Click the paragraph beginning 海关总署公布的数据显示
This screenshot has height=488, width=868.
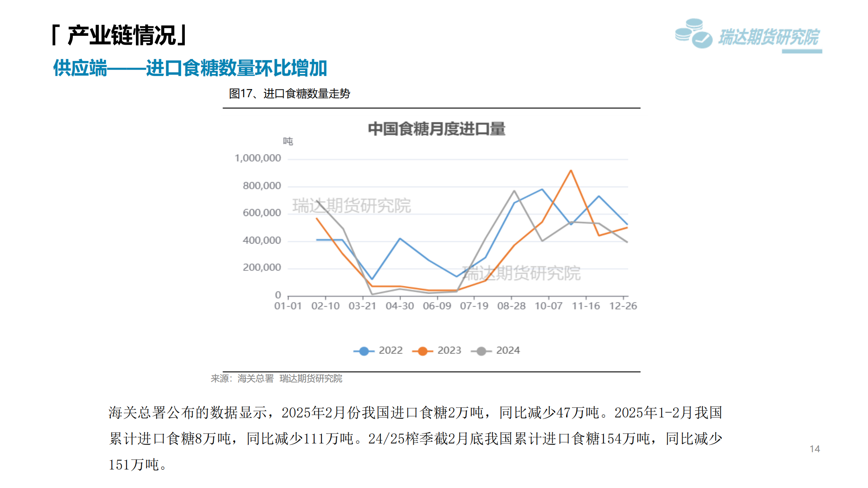(415, 438)
